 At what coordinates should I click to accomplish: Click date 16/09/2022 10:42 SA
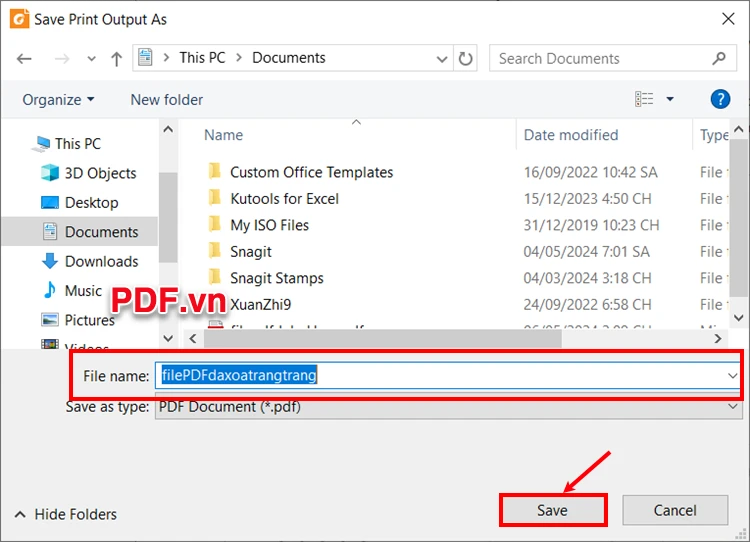tap(590, 172)
